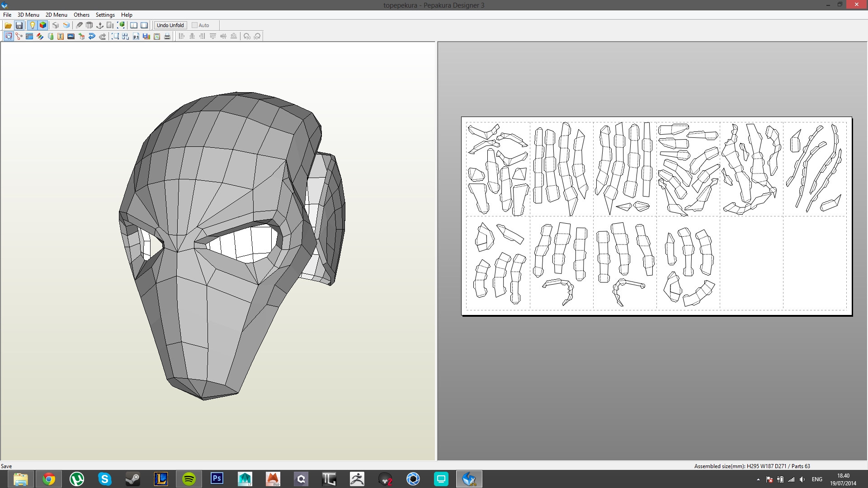Click the green flap editing icon

click(x=50, y=36)
